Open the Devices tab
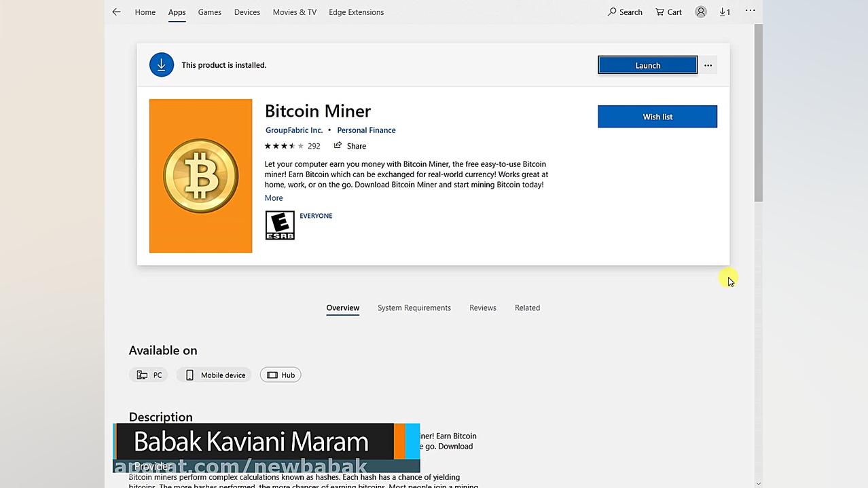 pyautogui.click(x=247, y=12)
